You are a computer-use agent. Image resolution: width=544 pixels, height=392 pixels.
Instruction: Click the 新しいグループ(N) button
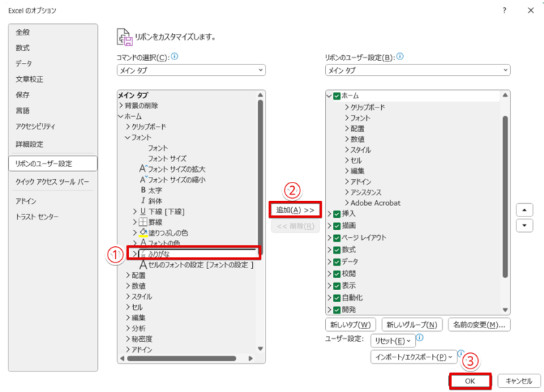click(412, 325)
